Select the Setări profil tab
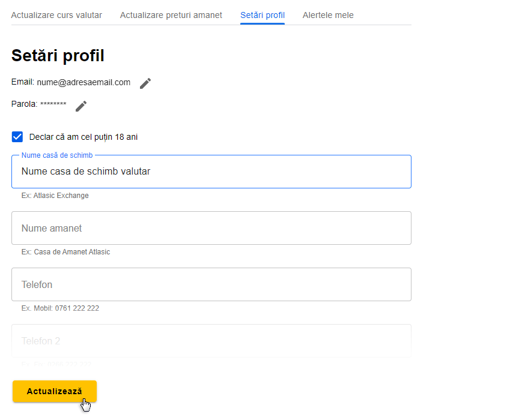513x420 pixels. pyautogui.click(x=263, y=15)
